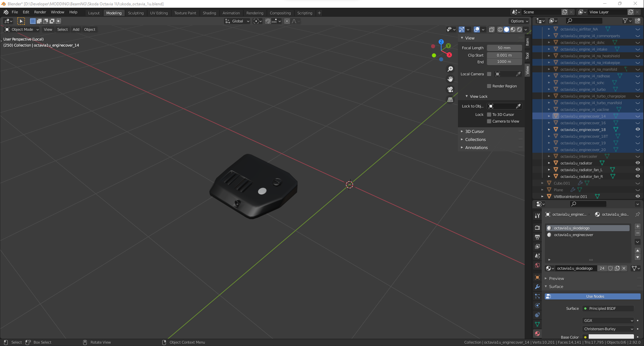The image size is (644, 346).
Task: Open the Global transform orientation dropdown
Action: click(x=237, y=21)
